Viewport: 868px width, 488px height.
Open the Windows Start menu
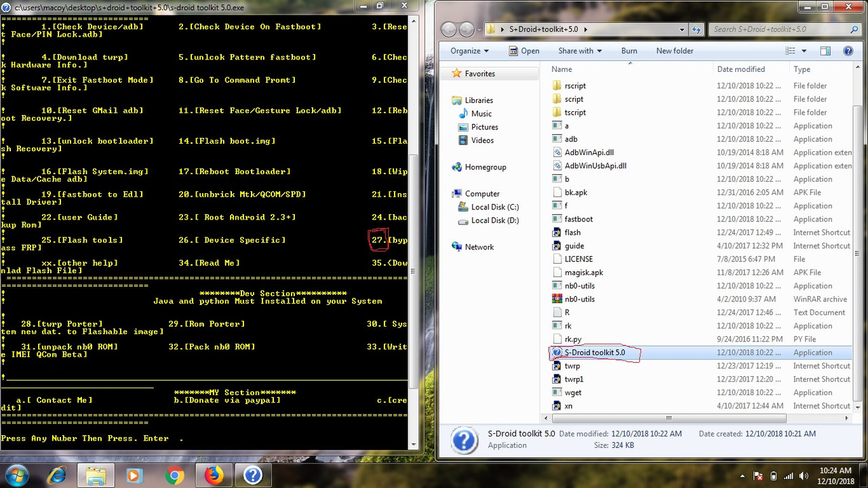16,474
